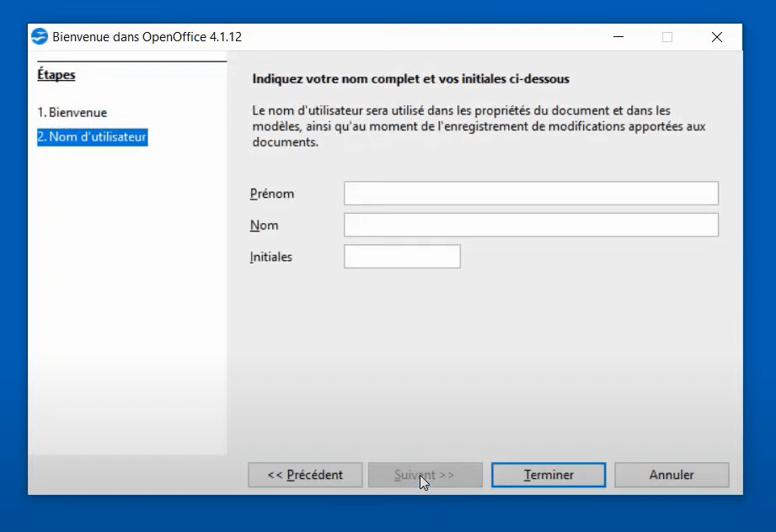Close the OpenOffice welcome dialog
The height and width of the screenshot is (532, 776).
point(717,37)
